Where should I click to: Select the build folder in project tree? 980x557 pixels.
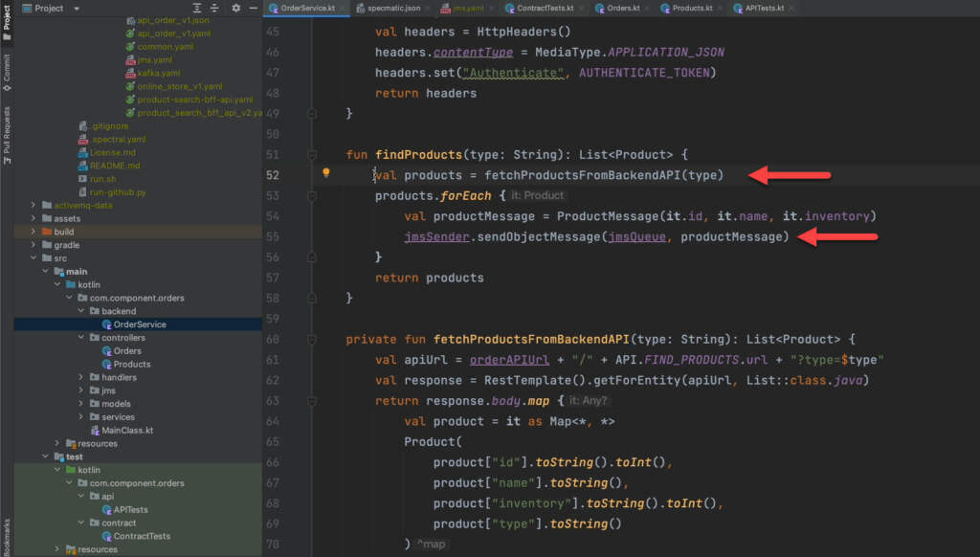click(x=63, y=232)
